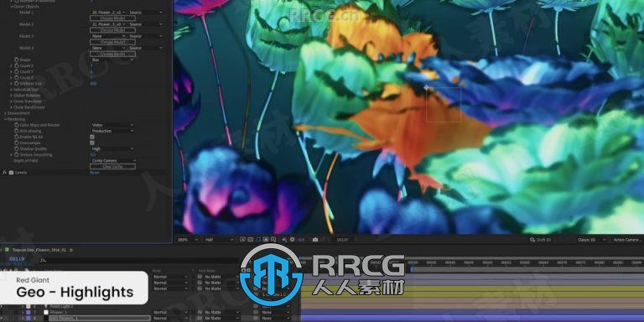Toggle the Anti-aliasing stopwatch icon
The width and height of the screenshot is (644, 322).
pos(17,131)
